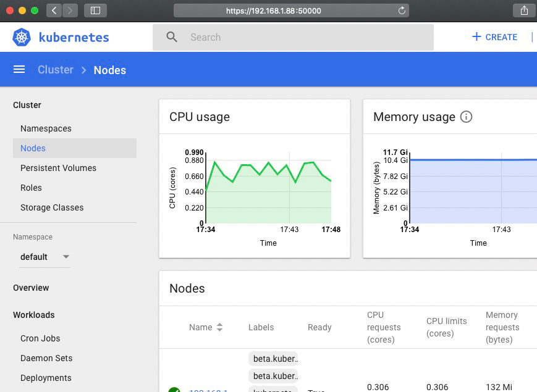
Task: Click the Memory requests (bytes) header
Action: 502,327
